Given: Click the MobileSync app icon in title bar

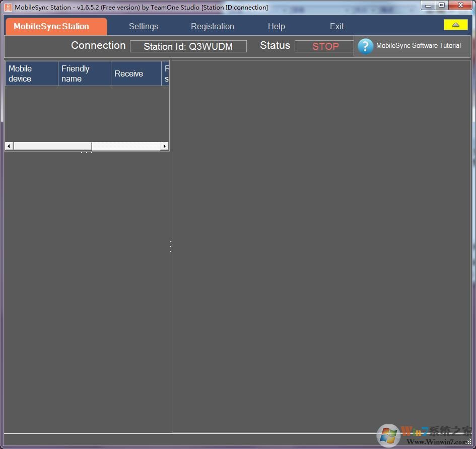Looking at the screenshot, I should tap(8, 7).
